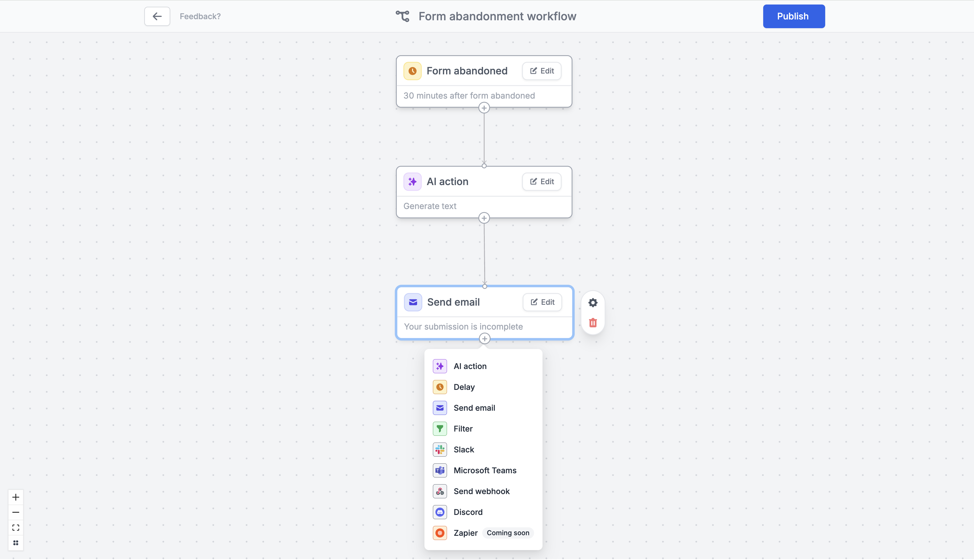Click the red trash delete icon

point(593,323)
